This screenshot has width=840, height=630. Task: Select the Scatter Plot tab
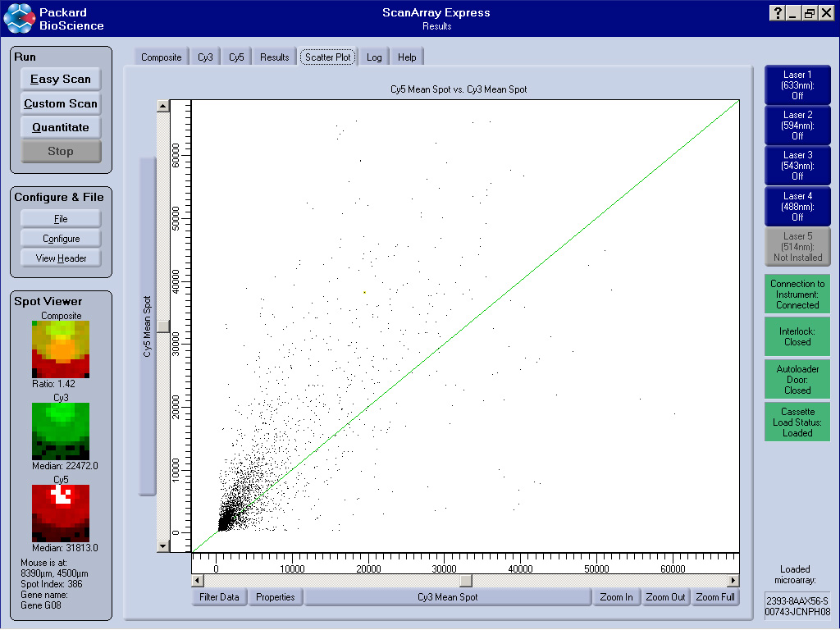[328, 57]
